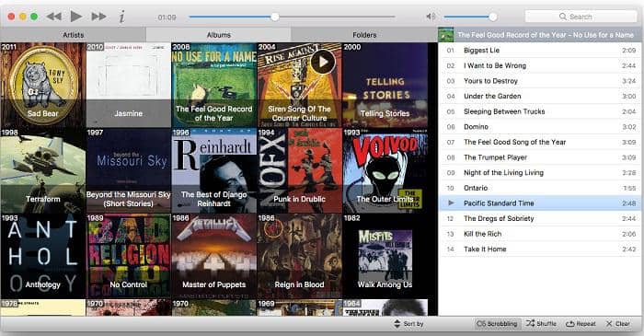Select track Sleeping Between Trucks
This screenshot has width=644, height=336.
540,111
